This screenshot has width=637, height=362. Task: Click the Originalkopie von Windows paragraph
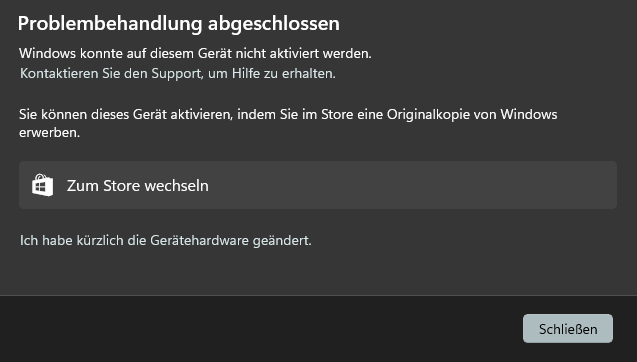(288, 123)
